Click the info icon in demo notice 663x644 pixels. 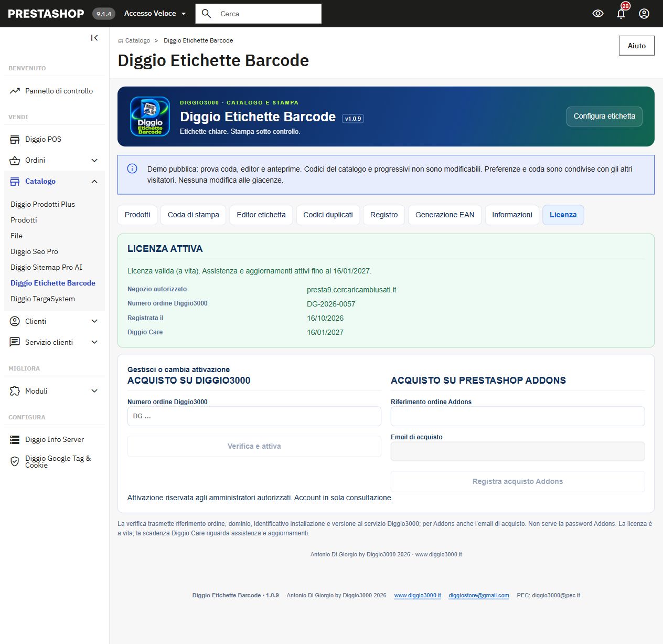(132, 168)
